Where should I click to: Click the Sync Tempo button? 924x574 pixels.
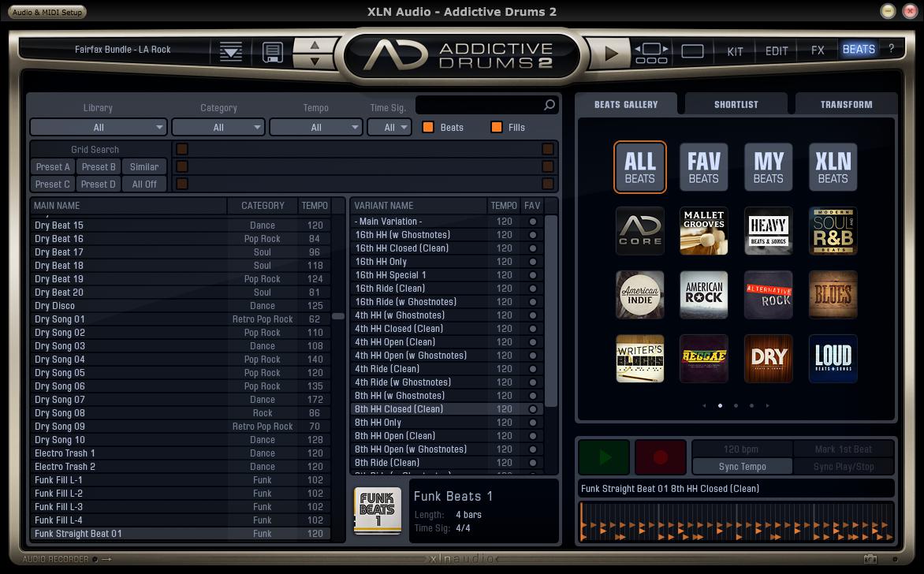[x=743, y=466]
